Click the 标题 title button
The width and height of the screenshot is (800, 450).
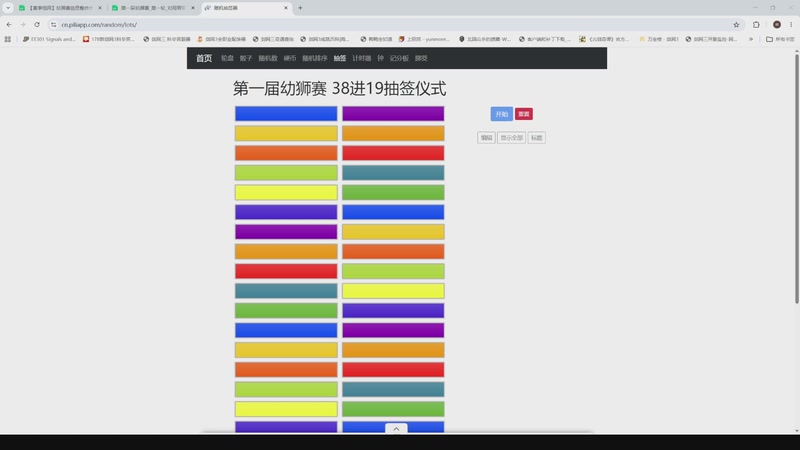pyautogui.click(x=537, y=138)
